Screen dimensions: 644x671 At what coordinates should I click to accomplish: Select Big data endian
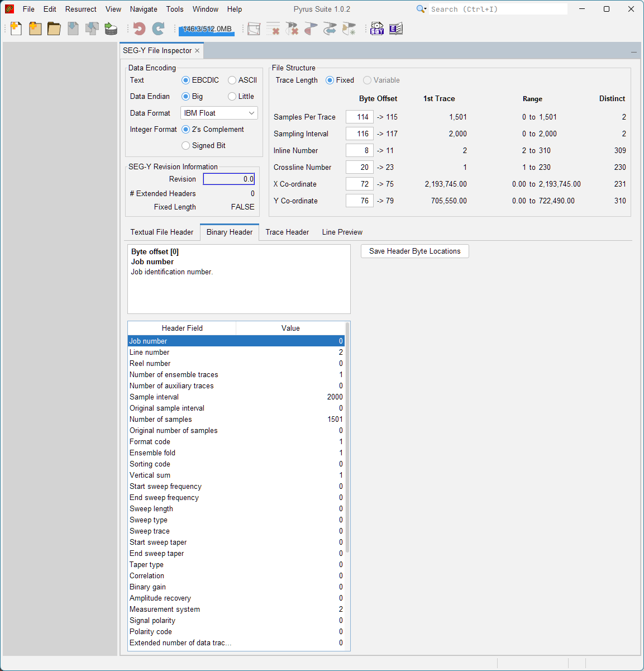click(x=193, y=96)
